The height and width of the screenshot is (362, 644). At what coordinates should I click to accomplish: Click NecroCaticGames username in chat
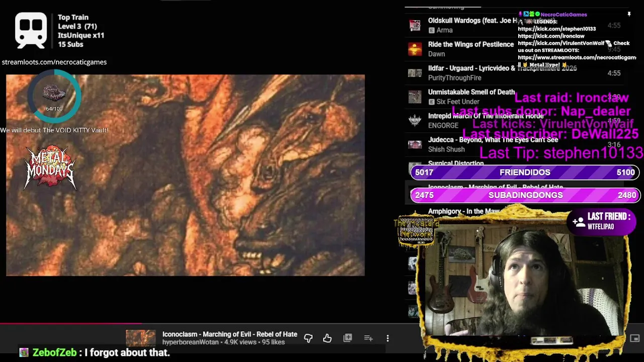(563, 15)
